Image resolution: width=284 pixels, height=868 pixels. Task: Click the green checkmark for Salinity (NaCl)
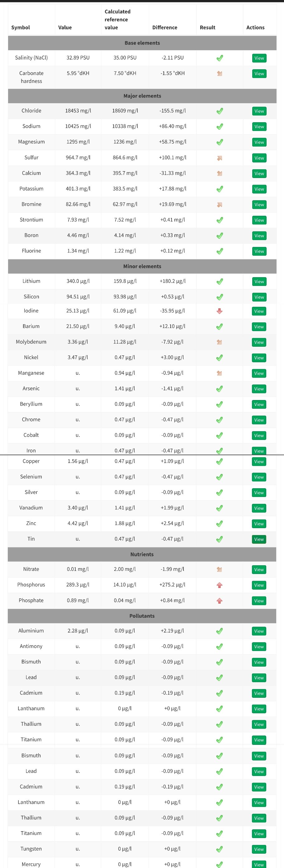tap(220, 58)
